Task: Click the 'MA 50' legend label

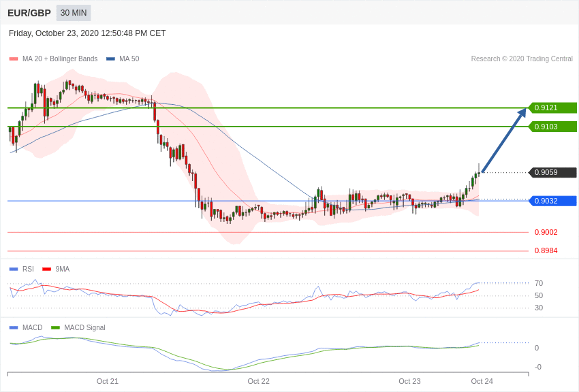Action: pyautogui.click(x=129, y=59)
